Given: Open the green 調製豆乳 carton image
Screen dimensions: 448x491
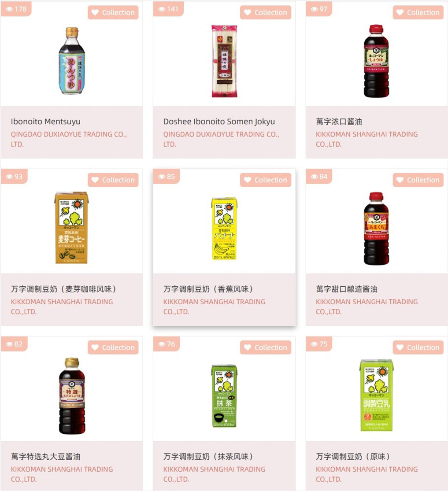Looking at the screenshot, I should (376, 395).
